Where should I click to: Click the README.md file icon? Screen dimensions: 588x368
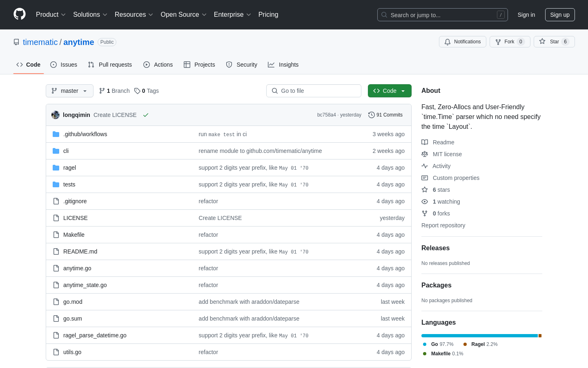pos(56,251)
